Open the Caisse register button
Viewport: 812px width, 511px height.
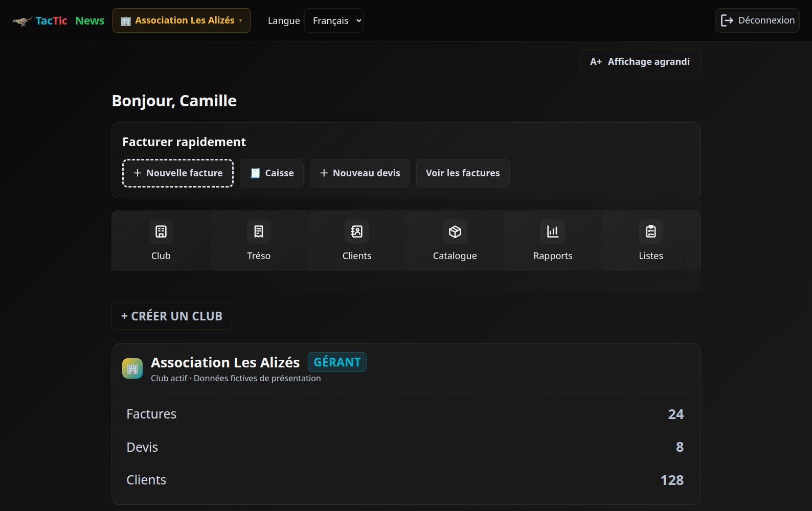point(272,173)
